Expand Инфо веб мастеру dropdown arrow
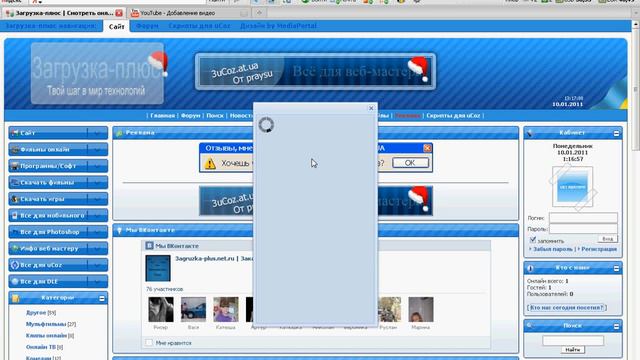The image size is (640, 360). tap(97, 249)
